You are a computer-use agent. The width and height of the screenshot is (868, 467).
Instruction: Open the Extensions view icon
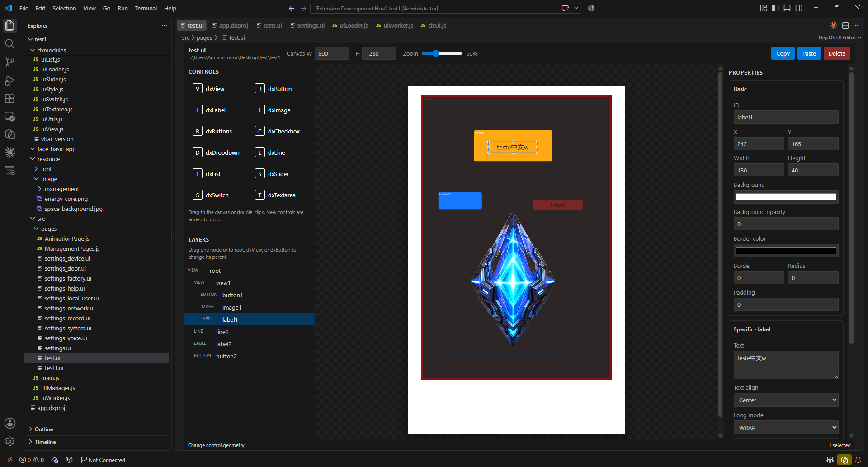9,99
